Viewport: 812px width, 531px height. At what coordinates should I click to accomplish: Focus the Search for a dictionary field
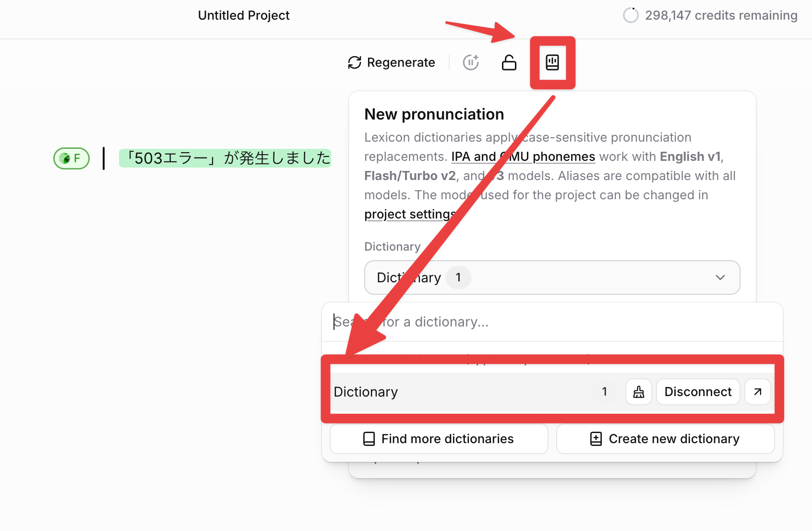[552, 322]
